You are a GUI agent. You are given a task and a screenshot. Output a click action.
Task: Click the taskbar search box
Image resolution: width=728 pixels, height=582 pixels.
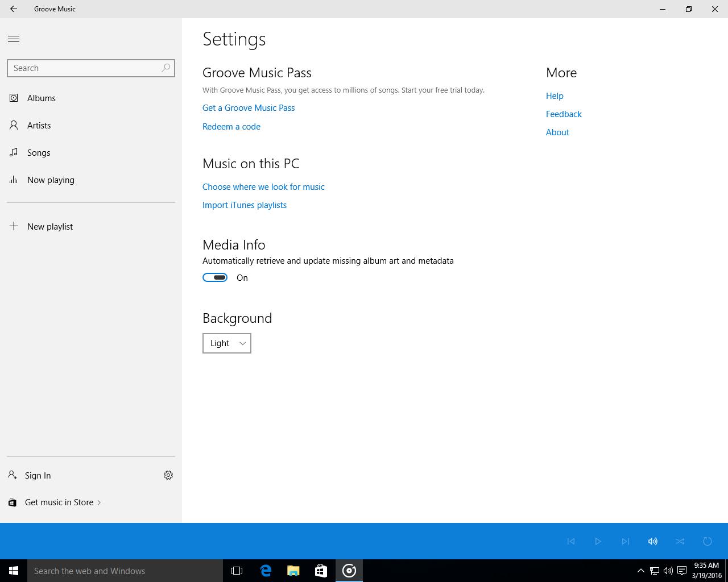point(125,571)
